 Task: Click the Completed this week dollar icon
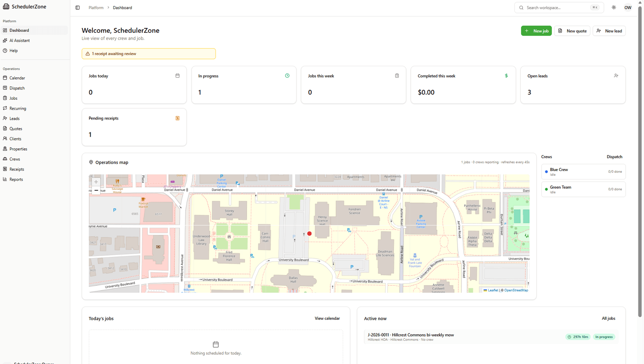tap(506, 76)
